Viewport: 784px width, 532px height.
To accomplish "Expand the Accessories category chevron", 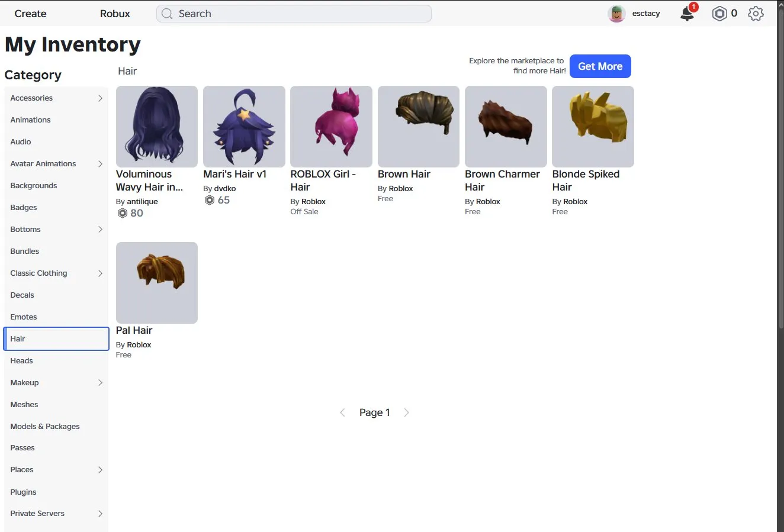I will [x=100, y=98].
